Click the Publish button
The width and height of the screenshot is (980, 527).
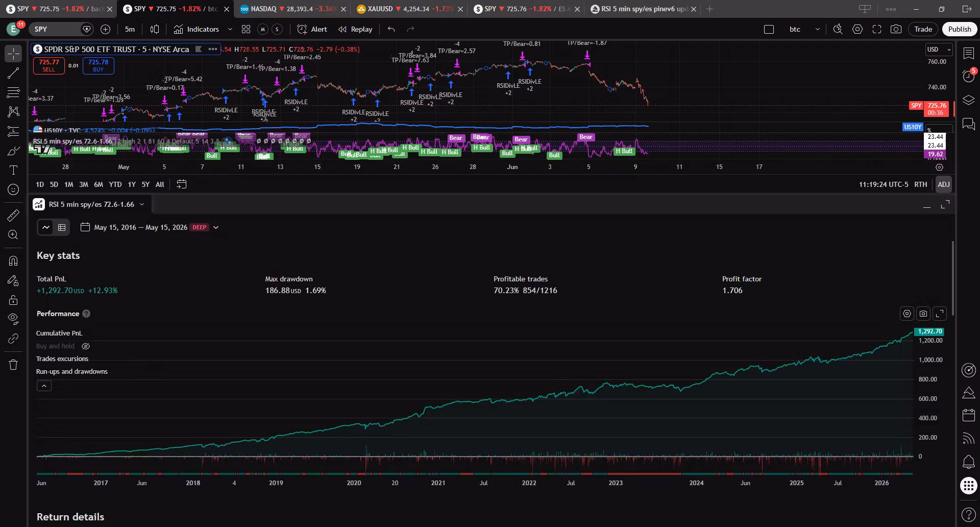(960, 29)
